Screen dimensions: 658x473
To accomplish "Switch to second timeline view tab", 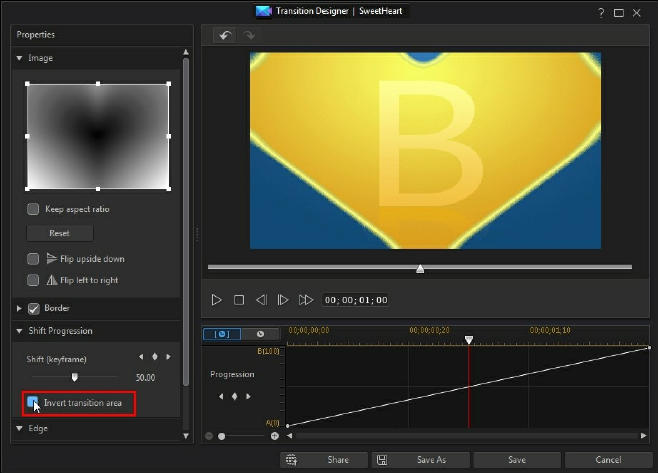I will click(x=260, y=333).
